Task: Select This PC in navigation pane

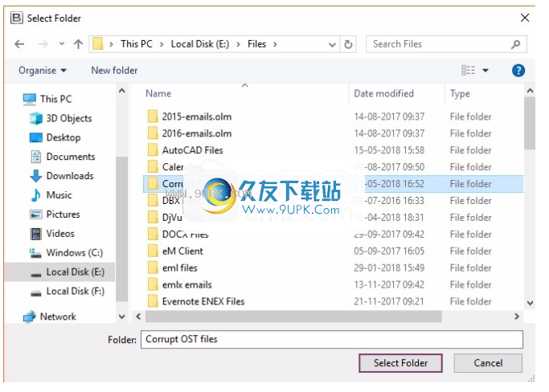Action: [x=47, y=99]
